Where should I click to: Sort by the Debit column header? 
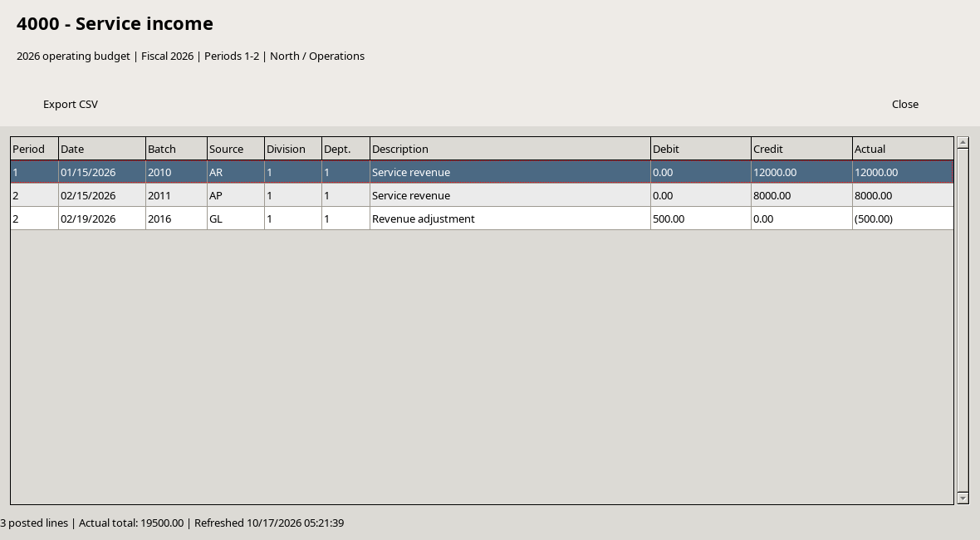701,149
